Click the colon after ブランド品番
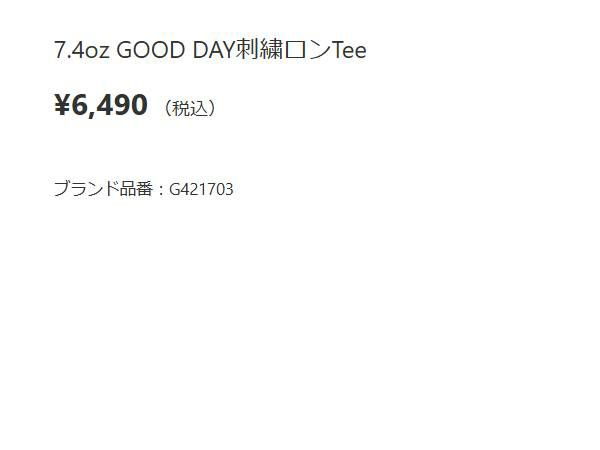Image resolution: width=600 pixels, height=450 pixels. [x=161, y=189]
